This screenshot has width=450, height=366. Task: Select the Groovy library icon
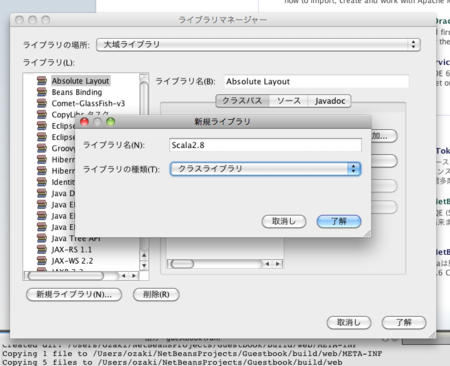pyautogui.click(x=42, y=148)
